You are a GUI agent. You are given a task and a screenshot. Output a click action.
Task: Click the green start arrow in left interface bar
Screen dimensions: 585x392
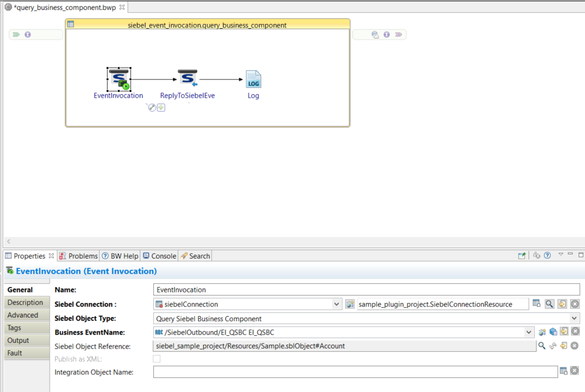click(16, 35)
